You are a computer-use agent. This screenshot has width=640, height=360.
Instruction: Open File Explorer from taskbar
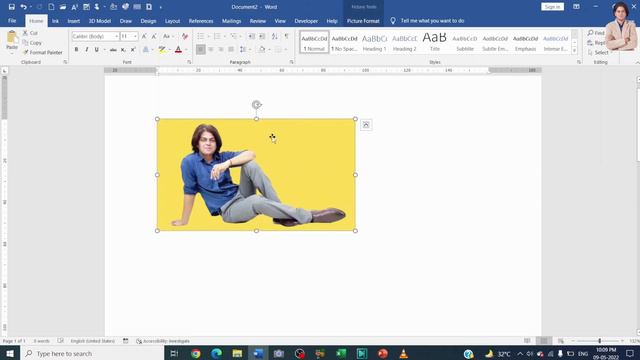[237, 353]
